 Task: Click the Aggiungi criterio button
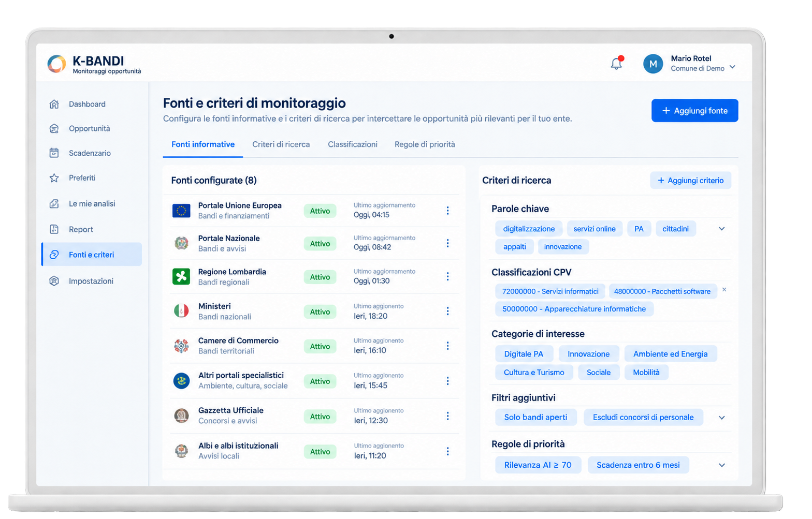tap(690, 181)
